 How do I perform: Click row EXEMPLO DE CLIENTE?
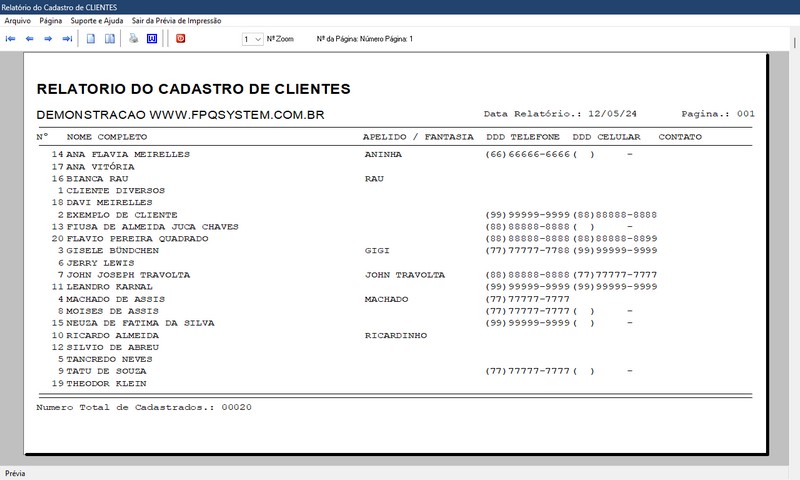click(122, 215)
